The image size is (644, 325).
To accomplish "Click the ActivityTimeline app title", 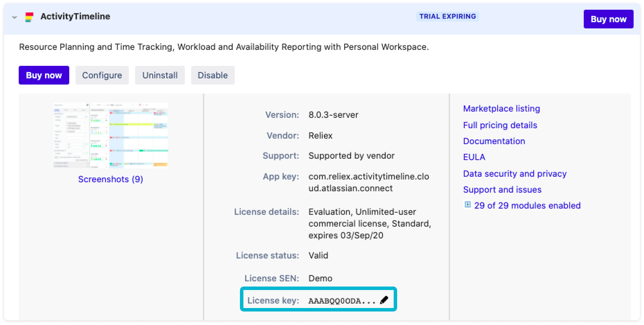I will coord(75,16).
